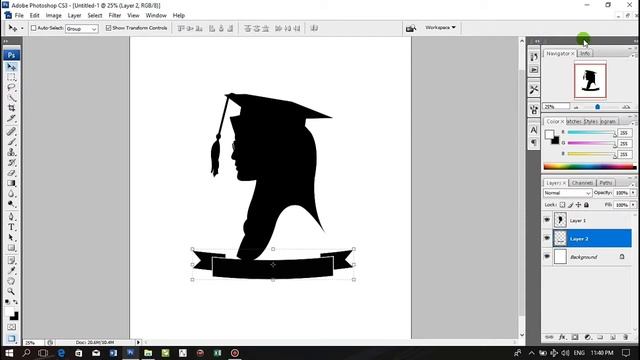Select the Lasso tool
Viewport: 640px width, 360px height.
[x=11, y=87]
